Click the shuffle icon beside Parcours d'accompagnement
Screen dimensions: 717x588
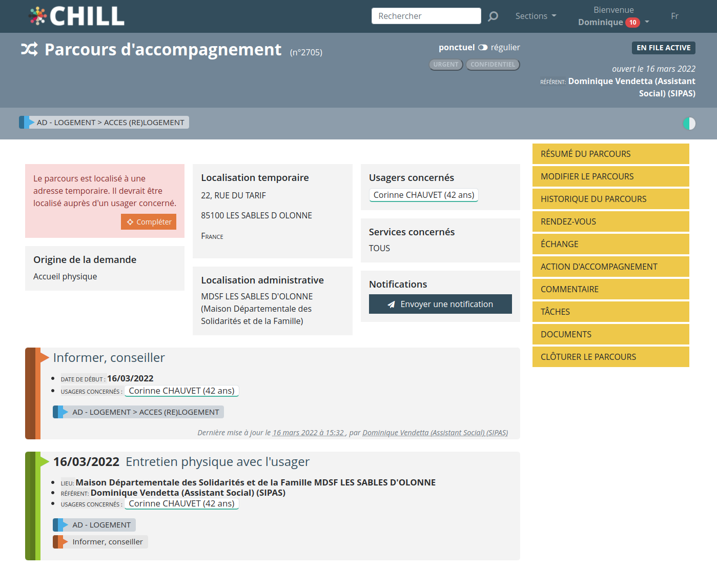(x=29, y=49)
